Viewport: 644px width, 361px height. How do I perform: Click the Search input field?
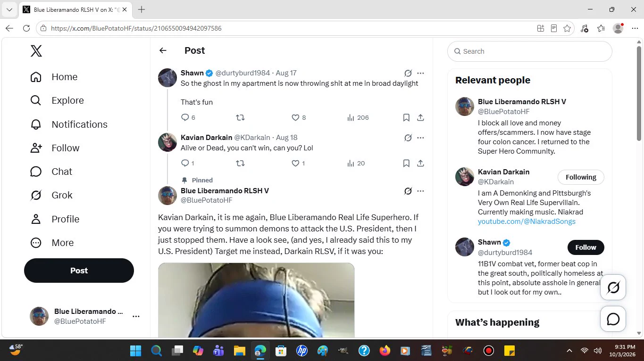pyautogui.click(x=529, y=51)
